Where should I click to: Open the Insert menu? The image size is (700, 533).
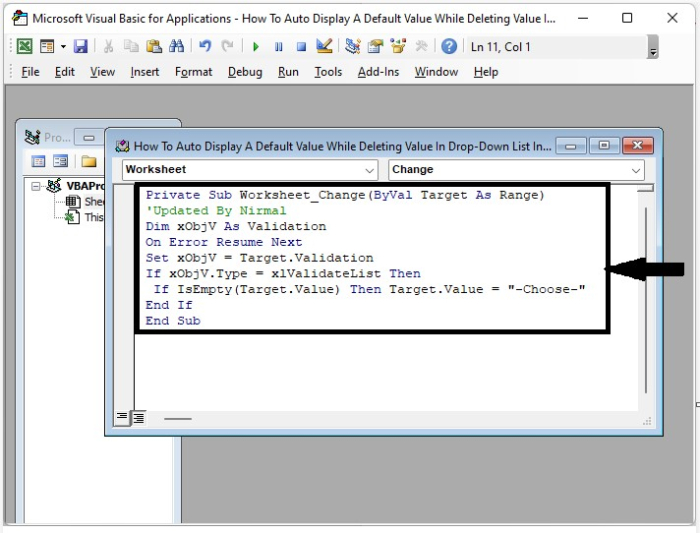tap(145, 72)
